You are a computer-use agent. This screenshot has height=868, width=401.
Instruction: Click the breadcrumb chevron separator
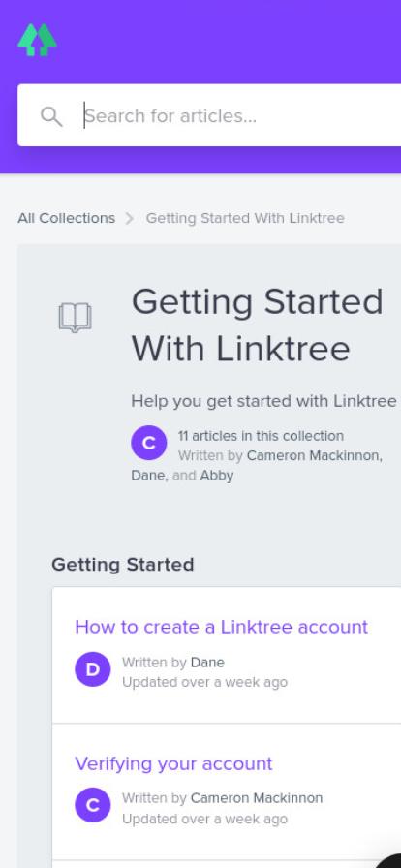tap(130, 219)
